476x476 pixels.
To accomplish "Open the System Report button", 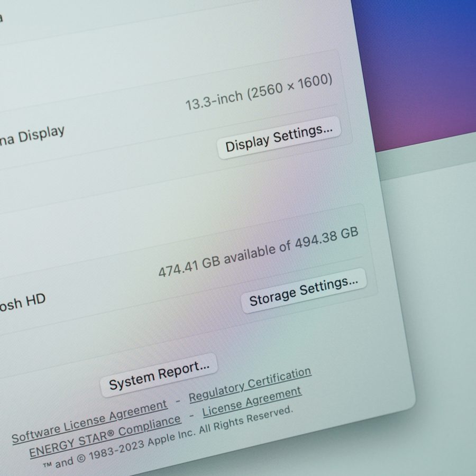I will pos(159,375).
